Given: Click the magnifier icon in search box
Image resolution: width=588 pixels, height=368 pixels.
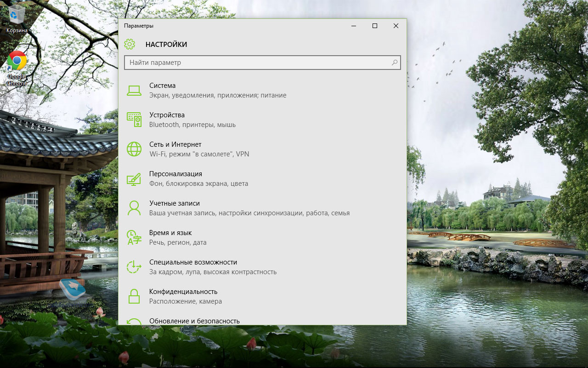Looking at the screenshot, I should pos(394,63).
